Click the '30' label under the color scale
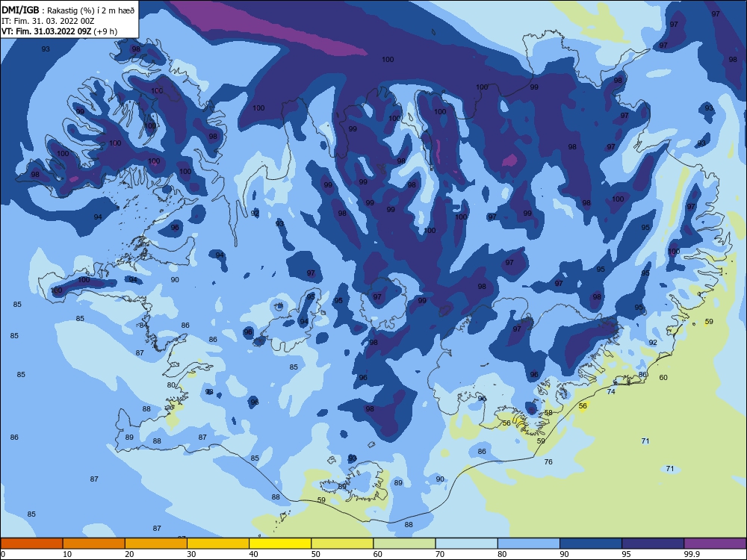 (191, 554)
